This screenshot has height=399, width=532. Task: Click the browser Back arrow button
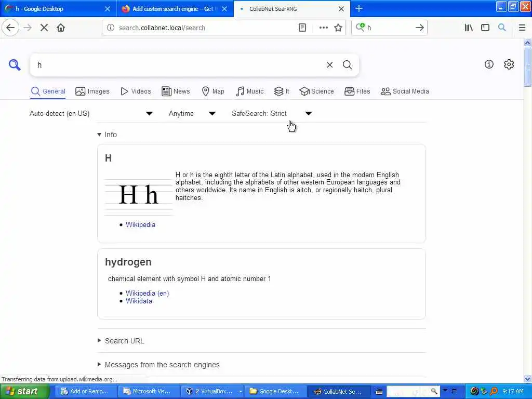pyautogui.click(x=10, y=28)
